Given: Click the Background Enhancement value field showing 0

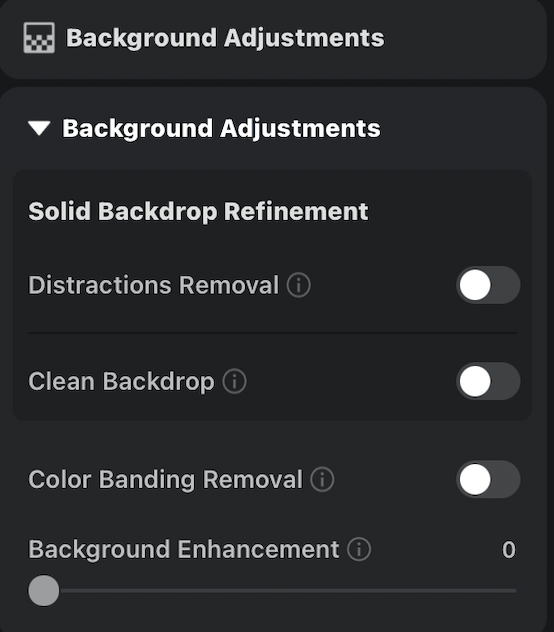Looking at the screenshot, I should pos(508,550).
